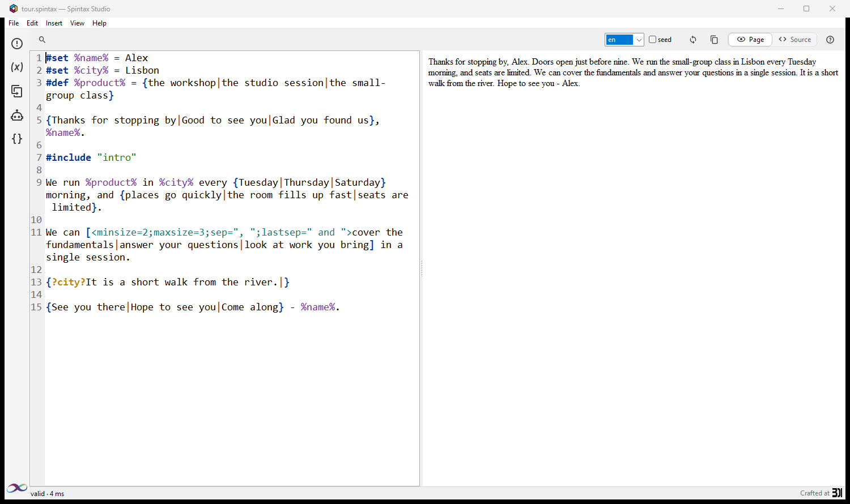Click '#include "intro"' on line 7

click(x=91, y=157)
